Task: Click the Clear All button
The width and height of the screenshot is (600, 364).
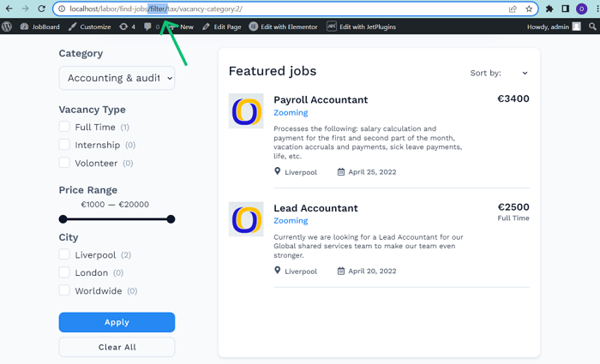Action: click(117, 347)
